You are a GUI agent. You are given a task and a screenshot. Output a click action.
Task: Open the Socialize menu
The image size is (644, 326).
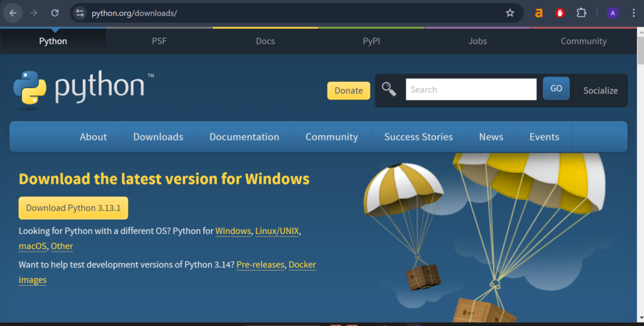[x=601, y=91]
